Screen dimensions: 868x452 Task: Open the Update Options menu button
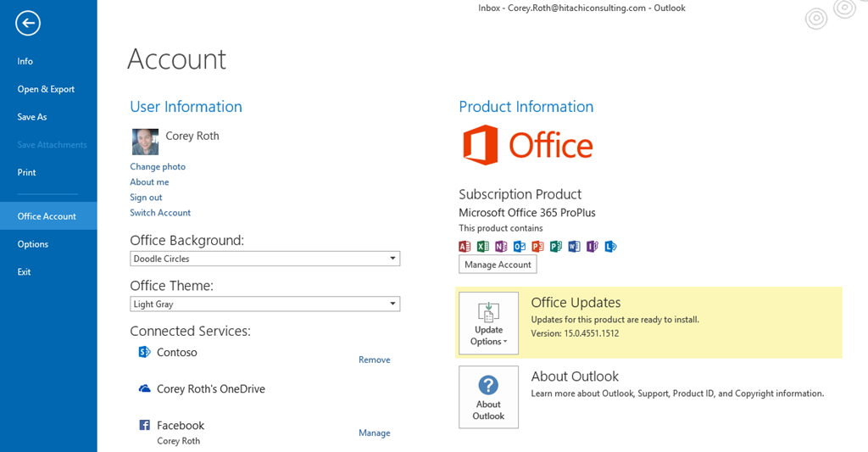click(x=488, y=323)
